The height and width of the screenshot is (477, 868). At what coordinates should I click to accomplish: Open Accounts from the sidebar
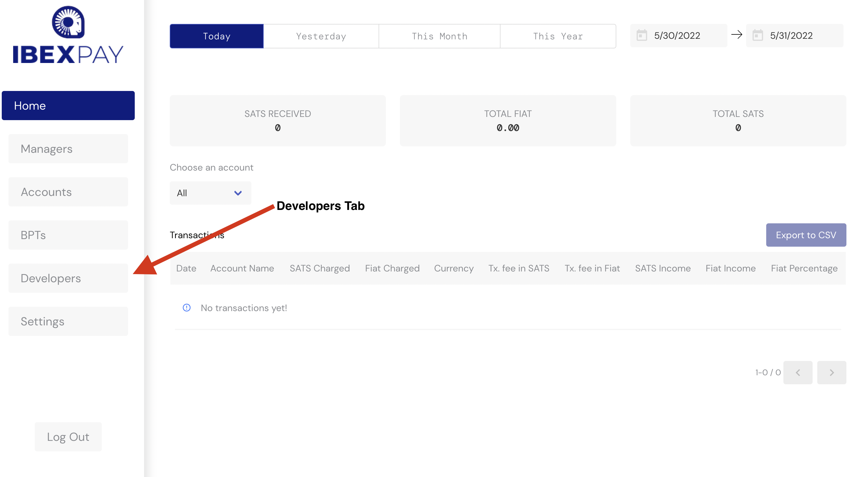[68, 192]
